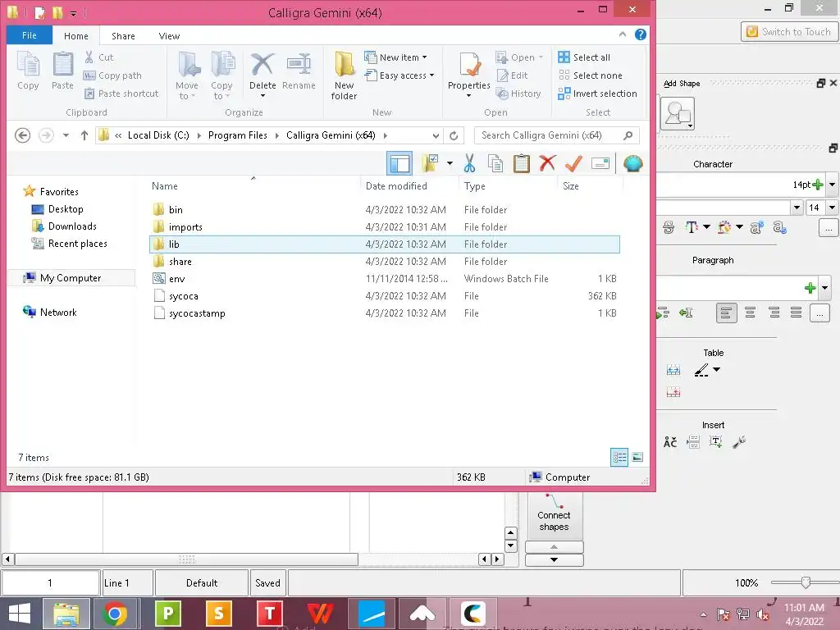
Task: Click the blue shell icon in toolbar
Action: click(x=632, y=163)
